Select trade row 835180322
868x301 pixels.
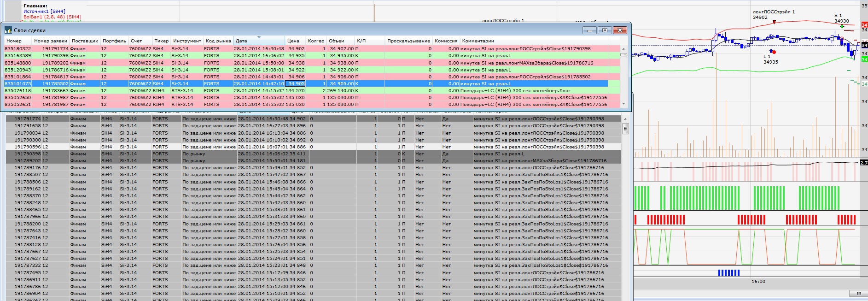click(x=311, y=48)
